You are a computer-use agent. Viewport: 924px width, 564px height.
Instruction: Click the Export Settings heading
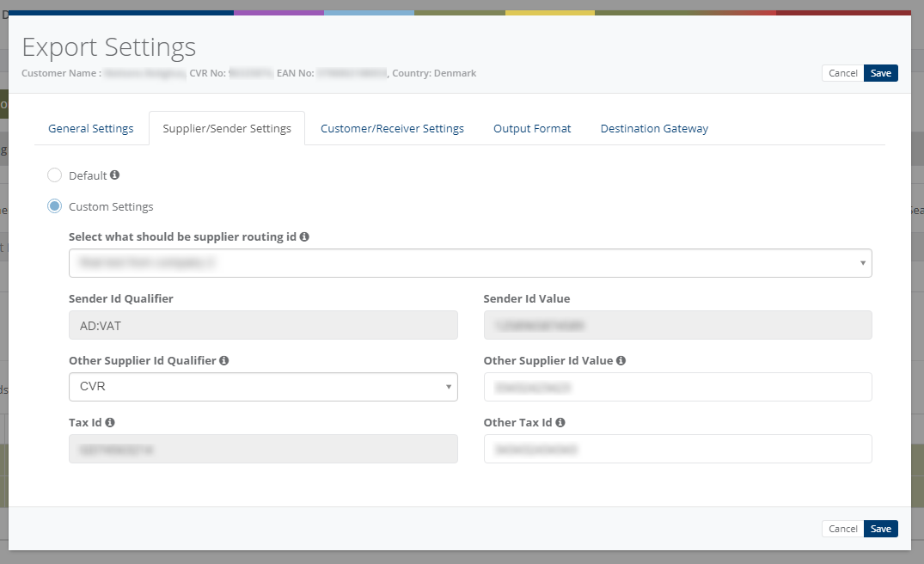(x=109, y=47)
